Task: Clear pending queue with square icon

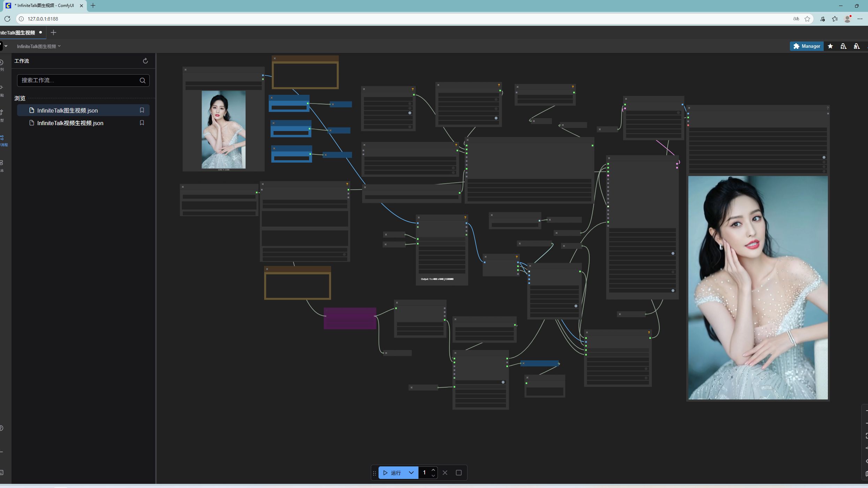Action: tap(458, 473)
